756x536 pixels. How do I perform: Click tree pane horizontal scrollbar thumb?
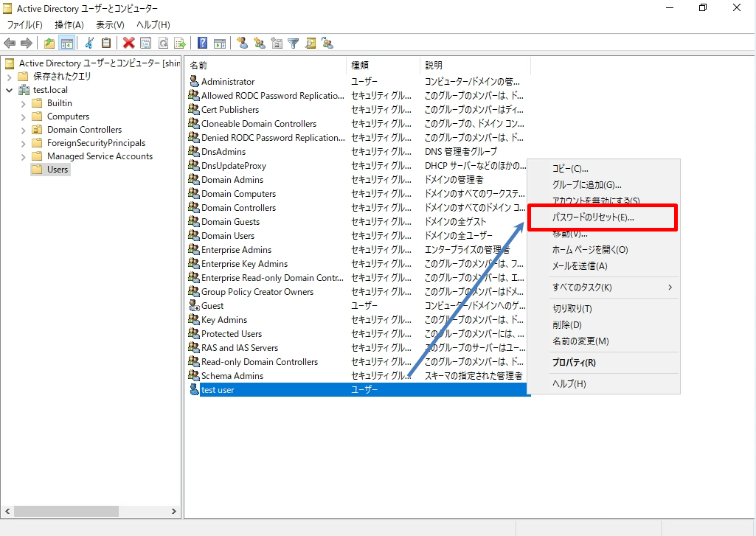click(x=66, y=511)
